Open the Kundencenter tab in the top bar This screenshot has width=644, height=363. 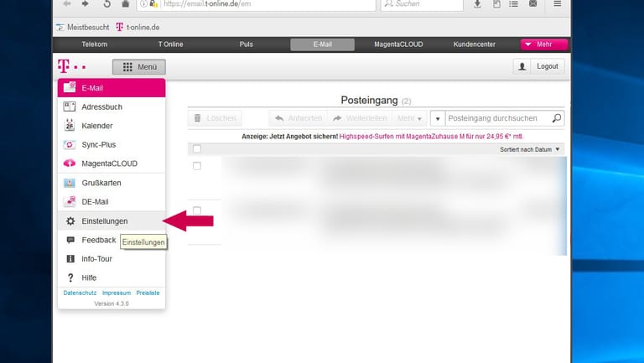pos(475,44)
